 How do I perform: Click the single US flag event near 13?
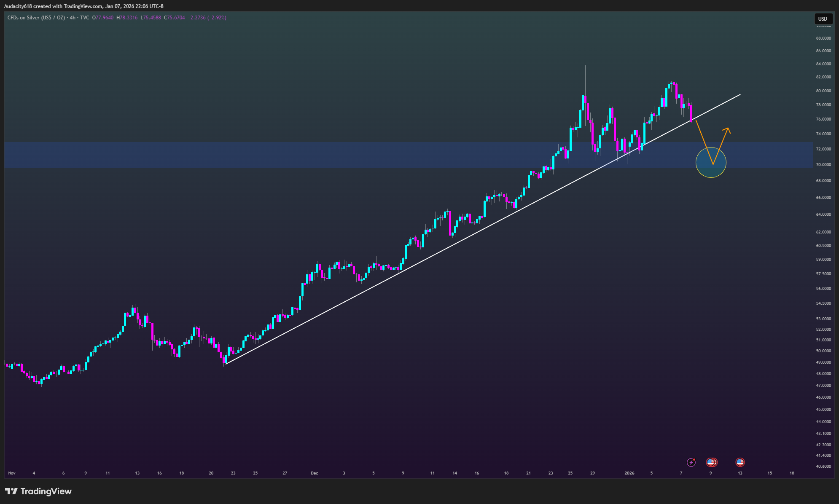point(740,462)
